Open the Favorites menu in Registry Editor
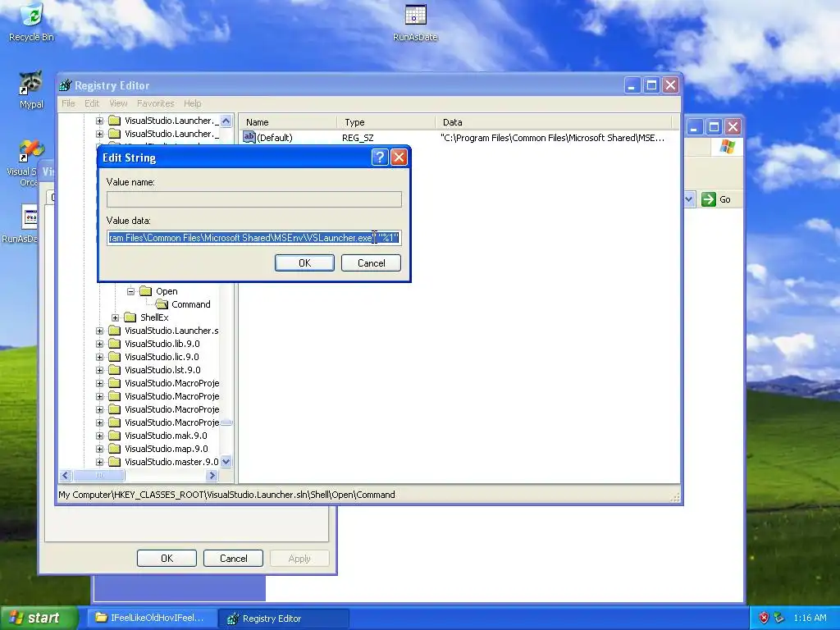840x630 pixels. (155, 103)
